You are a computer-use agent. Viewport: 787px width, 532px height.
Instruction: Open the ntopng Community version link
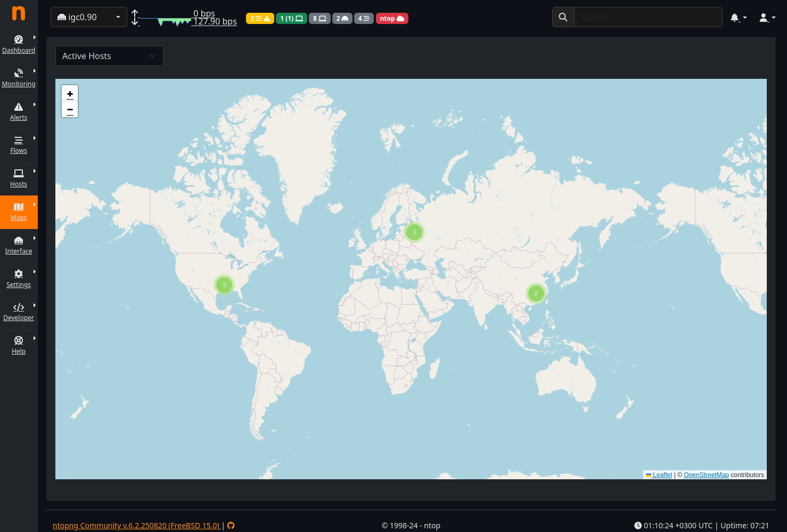pos(136,526)
